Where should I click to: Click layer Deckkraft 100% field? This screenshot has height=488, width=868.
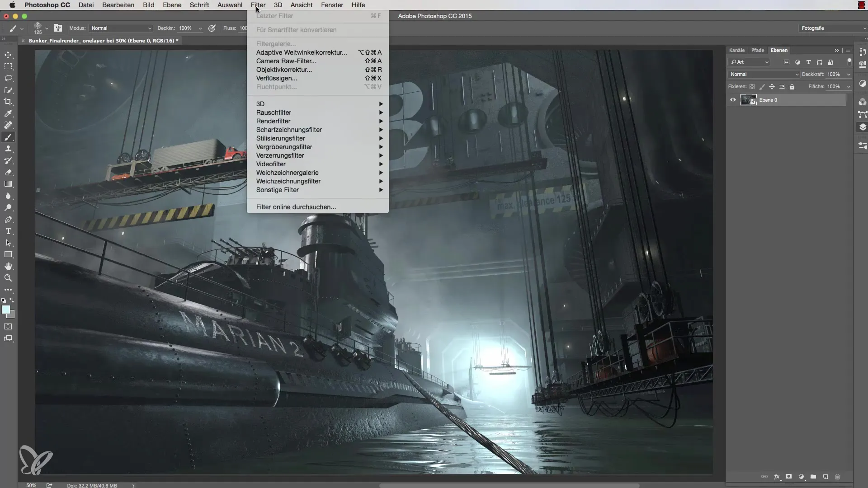point(835,74)
